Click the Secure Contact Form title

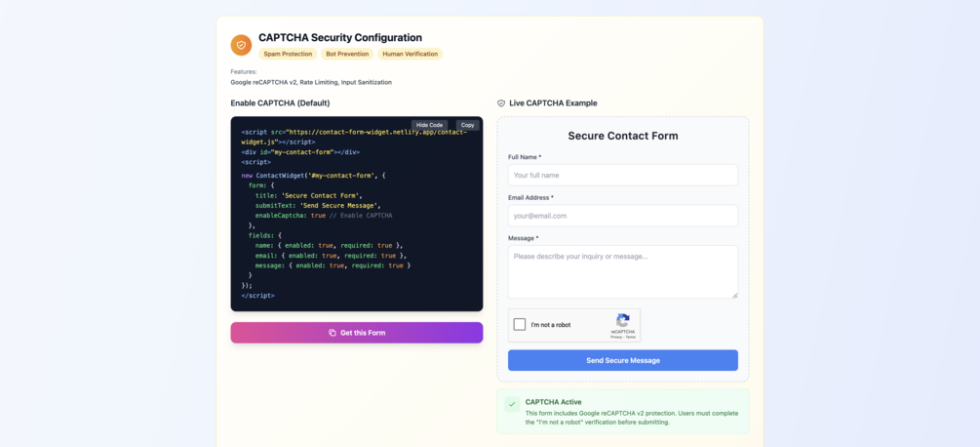(x=622, y=136)
